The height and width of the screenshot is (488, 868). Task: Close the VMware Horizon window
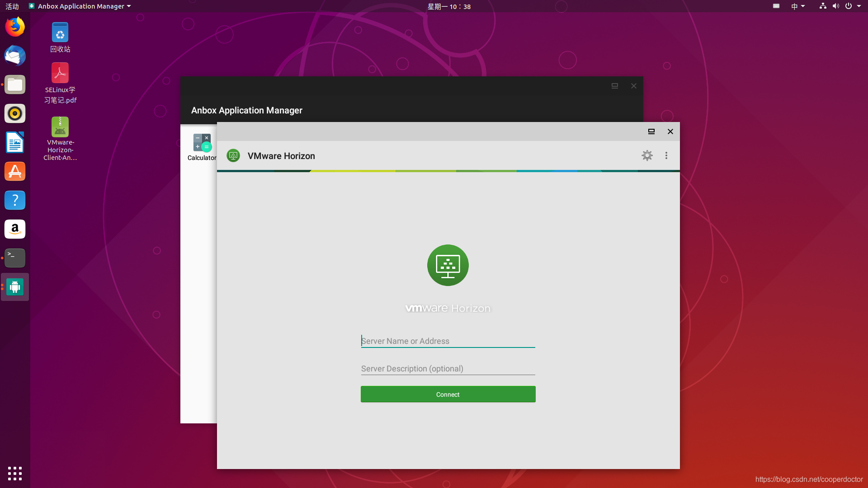(670, 131)
